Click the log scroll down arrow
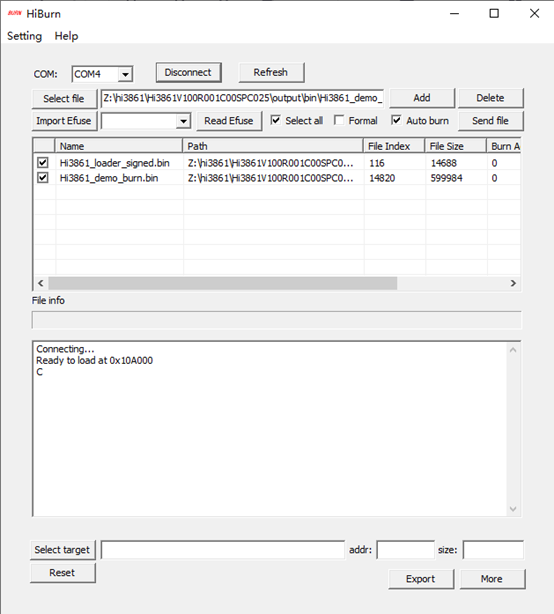The height and width of the screenshot is (614, 554). tap(513, 509)
